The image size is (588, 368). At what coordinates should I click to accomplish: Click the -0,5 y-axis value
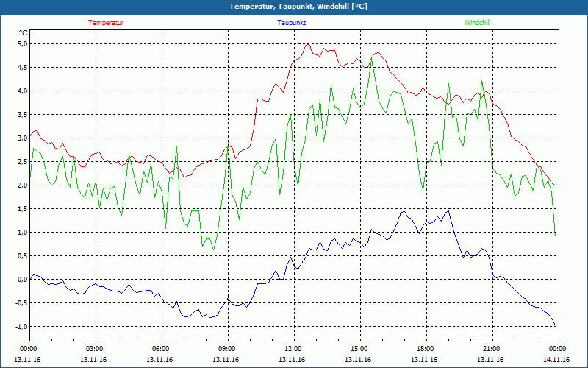click(x=22, y=303)
